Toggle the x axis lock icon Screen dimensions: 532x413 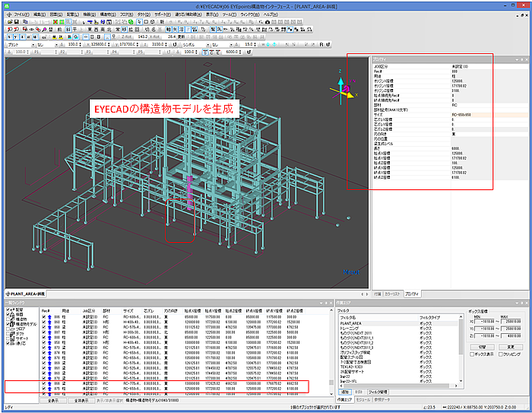point(9,37)
